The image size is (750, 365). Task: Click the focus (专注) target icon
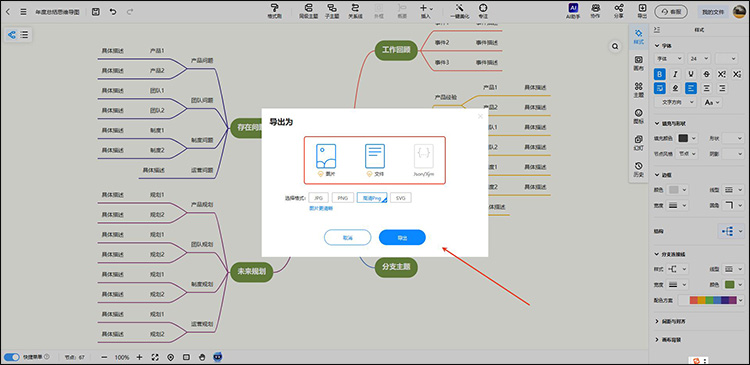[483, 11]
